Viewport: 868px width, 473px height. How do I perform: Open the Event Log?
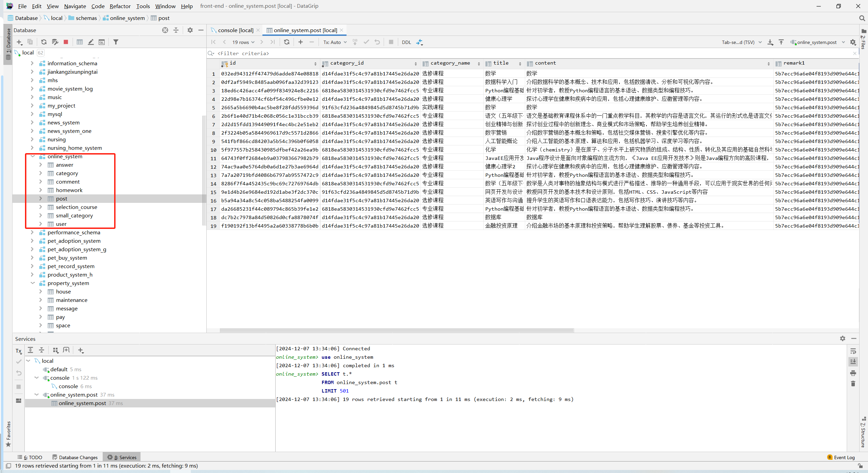click(841, 457)
